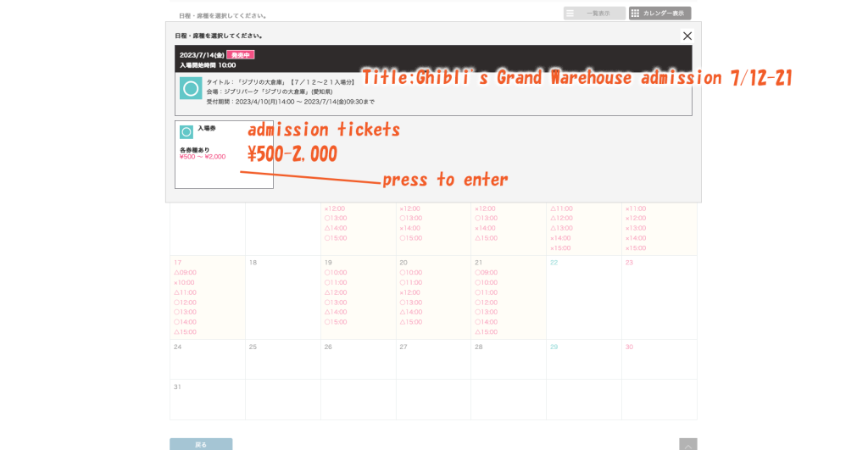Pick the 14:00 slot on the 20th
Image resolution: width=868 pixels, height=450 pixels.
[x=411, y=312]
